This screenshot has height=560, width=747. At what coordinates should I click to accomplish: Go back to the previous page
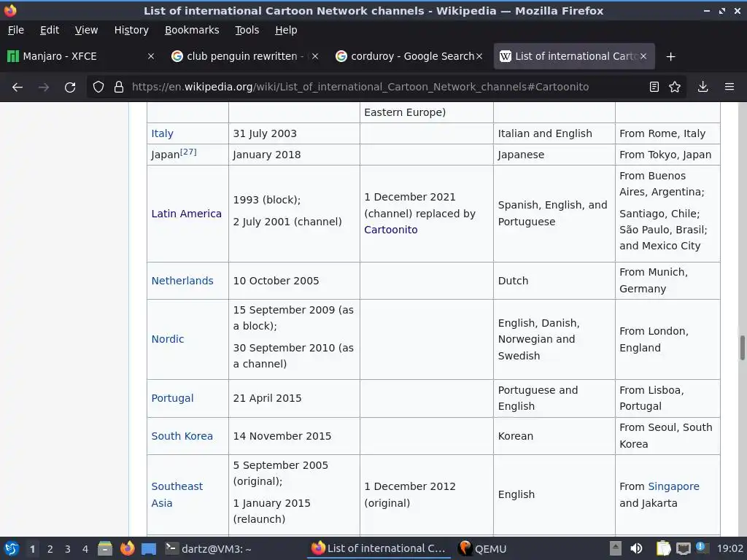18,87
